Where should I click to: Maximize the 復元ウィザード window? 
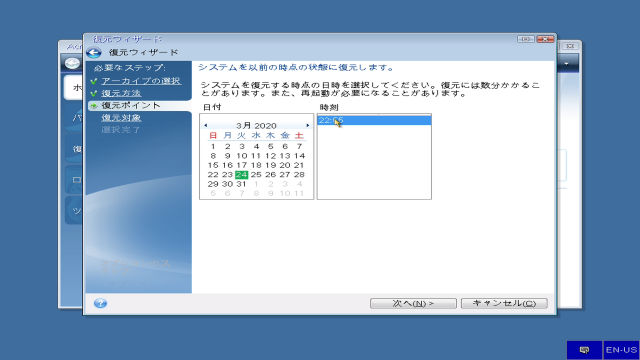pyautogui.click(x=526, y=39)
